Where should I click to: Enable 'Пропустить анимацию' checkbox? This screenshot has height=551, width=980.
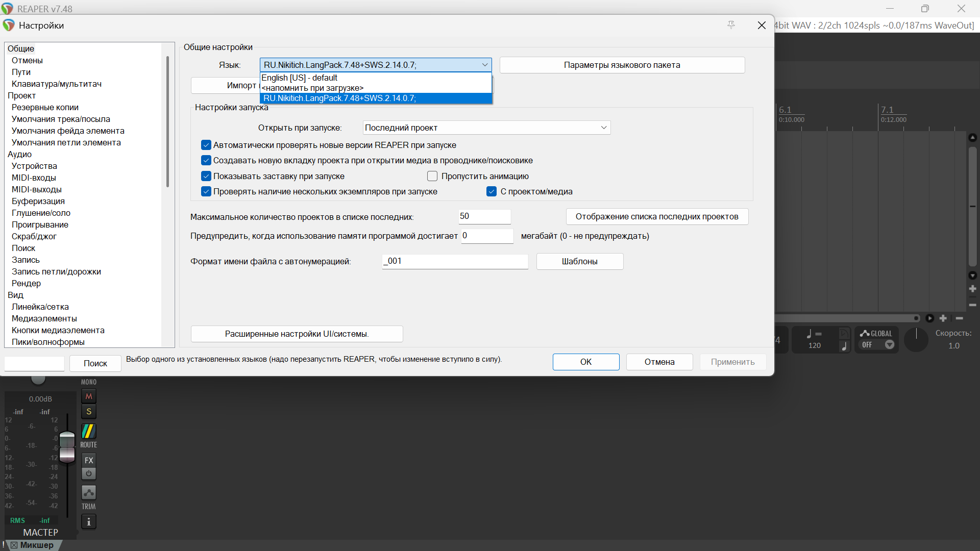432,177
